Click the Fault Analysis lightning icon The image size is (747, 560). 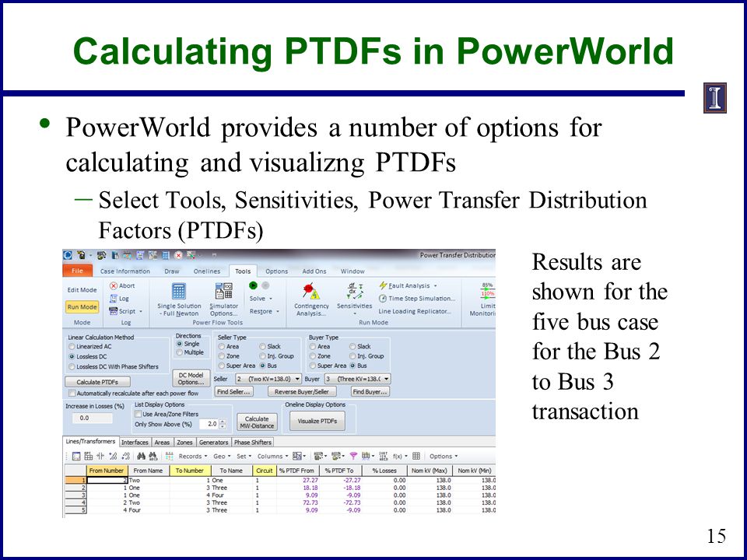tap(383, 285)
